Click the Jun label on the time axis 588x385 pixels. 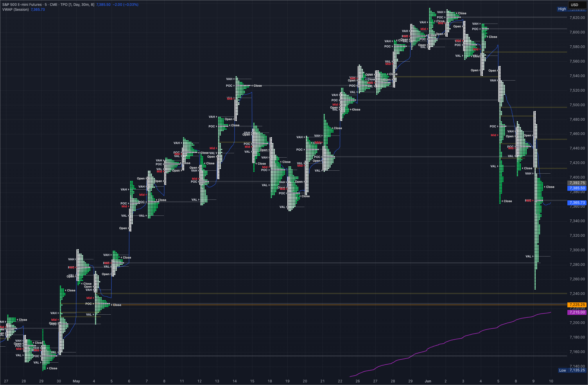pos(428,381)
